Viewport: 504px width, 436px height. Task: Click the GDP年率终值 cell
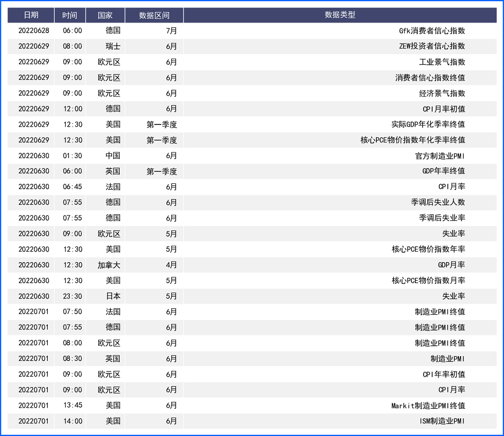click(444, 171)
